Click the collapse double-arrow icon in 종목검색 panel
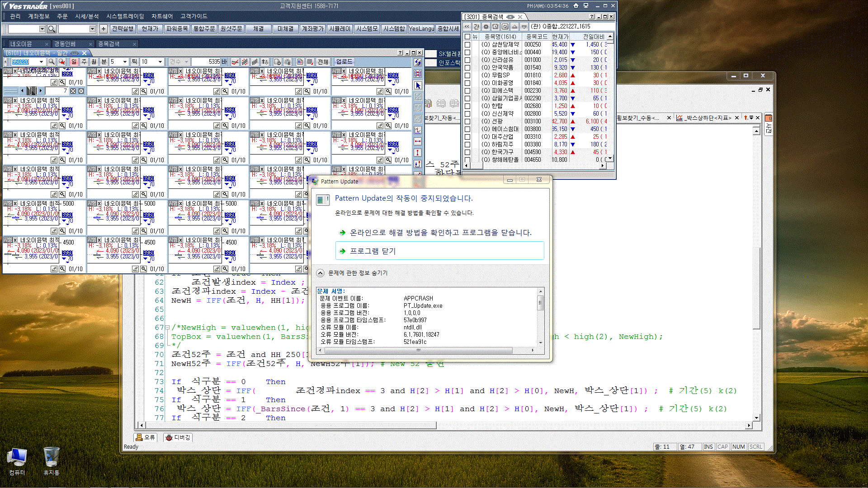 [x=467, y=27]
